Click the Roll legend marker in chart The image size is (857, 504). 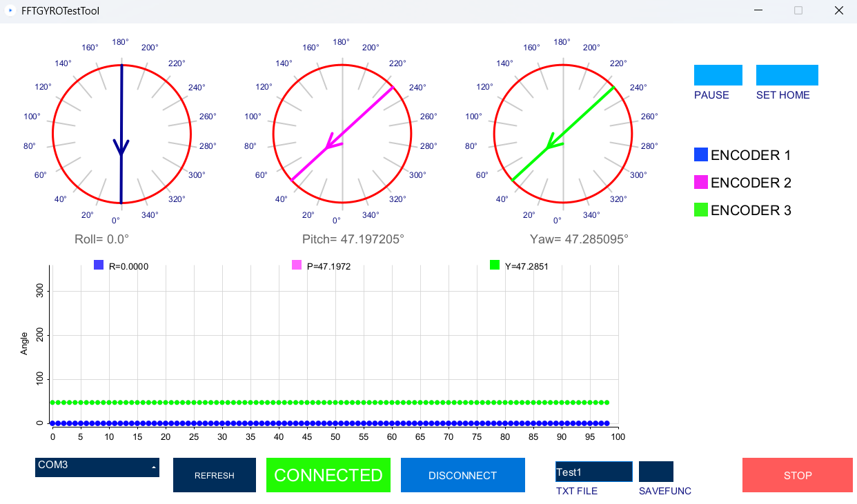coord(99,265)
